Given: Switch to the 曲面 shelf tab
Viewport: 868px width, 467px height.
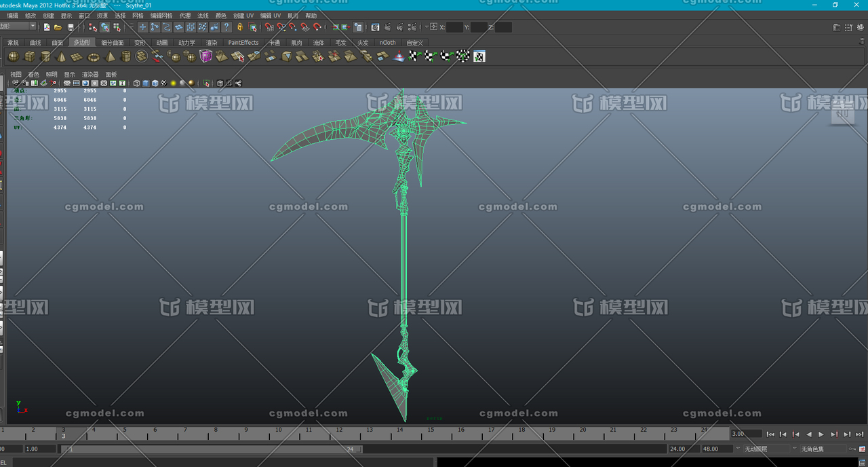Looking at the screenshot, I should (57, 43).
